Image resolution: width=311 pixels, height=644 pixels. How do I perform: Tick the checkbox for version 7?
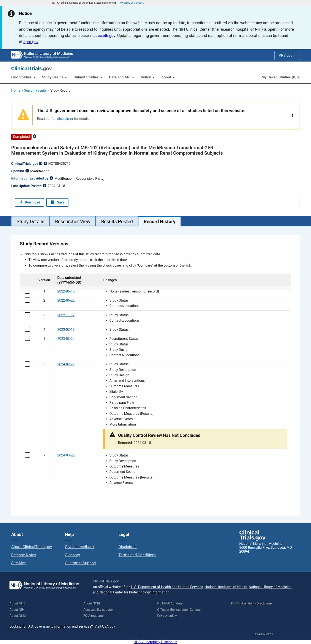(27, 455)
